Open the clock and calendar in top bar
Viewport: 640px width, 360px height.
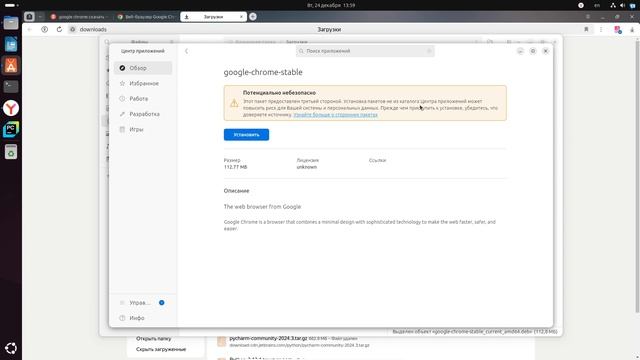331,5
